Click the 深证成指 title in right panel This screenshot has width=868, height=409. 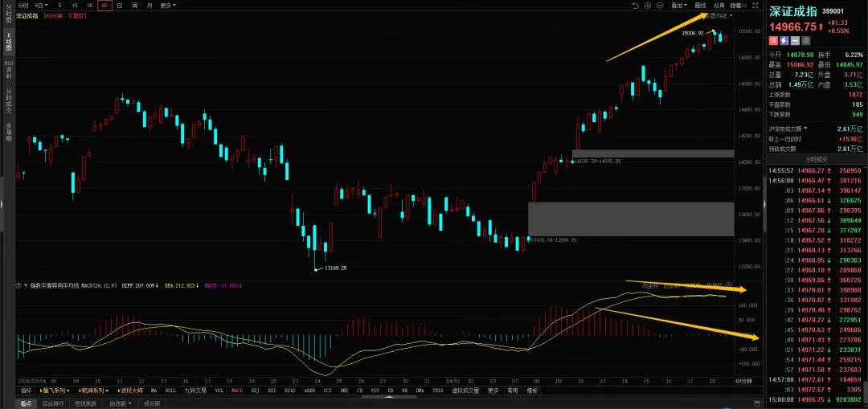coord(794,11)
